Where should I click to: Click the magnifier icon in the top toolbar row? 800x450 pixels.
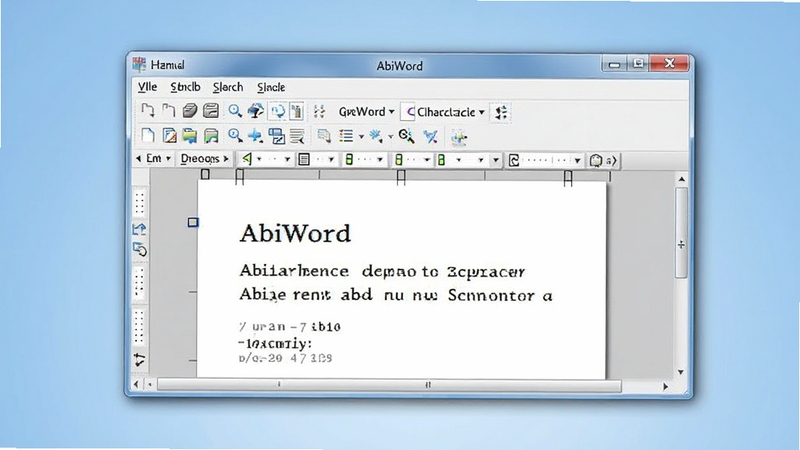coord(235,111)
